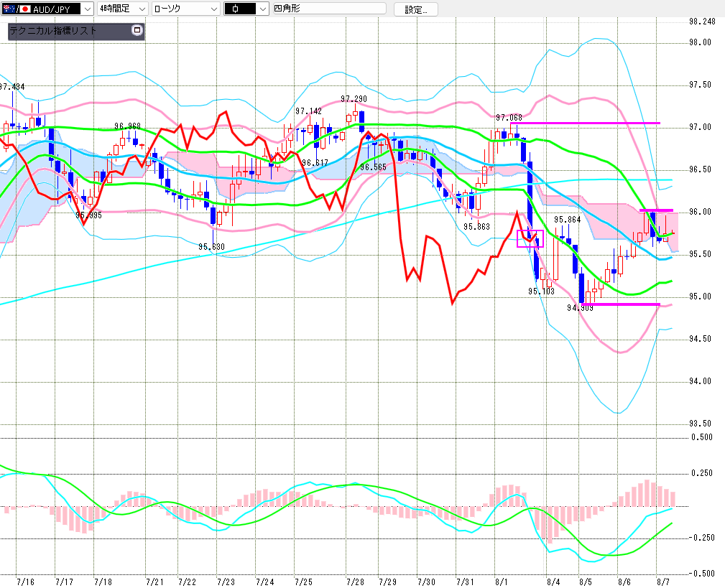The width and height of the screenshot is (725, 588).
Task: Click the 8/7 date axis label
Action: point(663,582)
